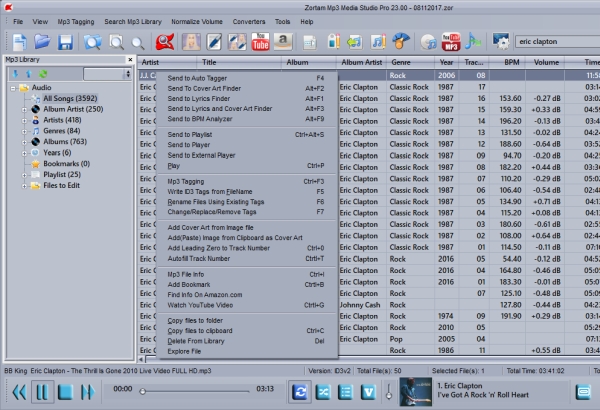Open the Converters menu
600x410 pixels.
click(x=249, y=22)
